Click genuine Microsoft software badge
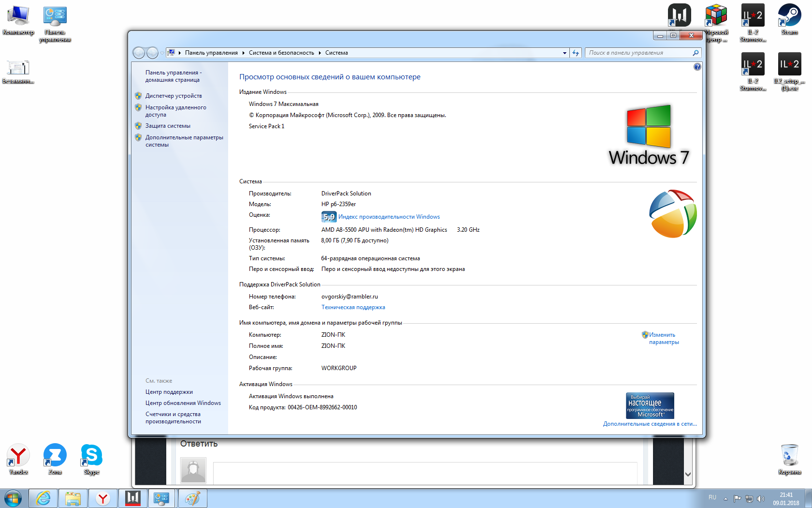 click(650, 405)
